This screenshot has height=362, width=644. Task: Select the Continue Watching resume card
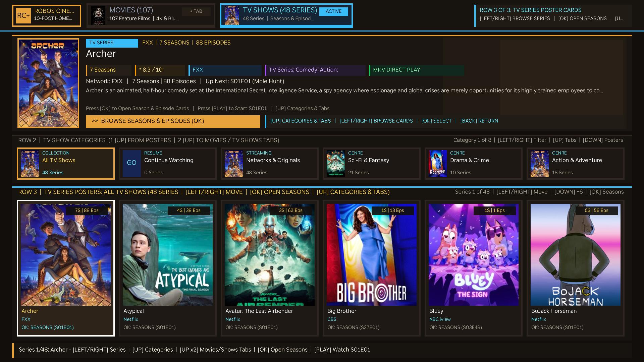coord(168,163)
